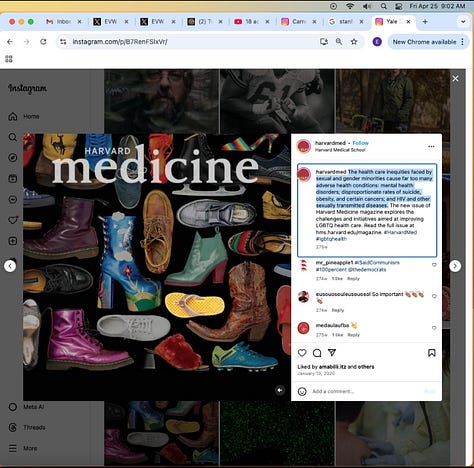Click harvardmed profile picture in post header
474x468 pixels.
tap(304, 146)
